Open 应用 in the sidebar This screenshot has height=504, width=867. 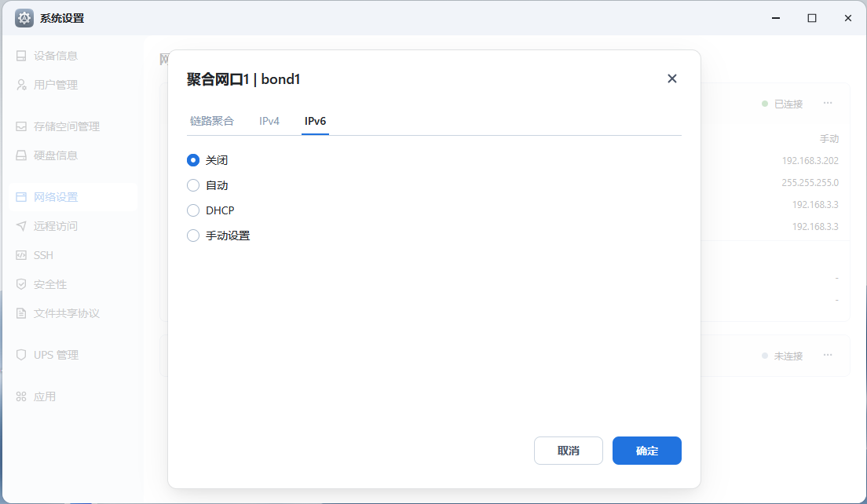tap(73, 396)
